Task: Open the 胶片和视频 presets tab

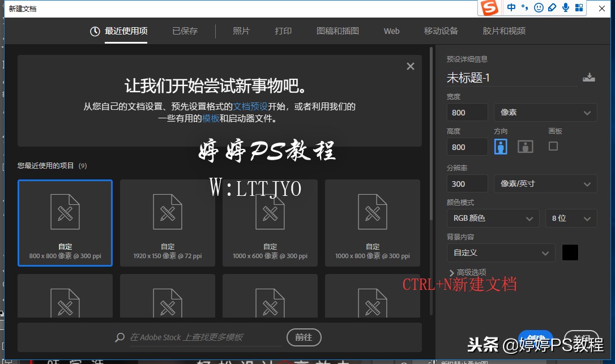Action: click(503, 31)
